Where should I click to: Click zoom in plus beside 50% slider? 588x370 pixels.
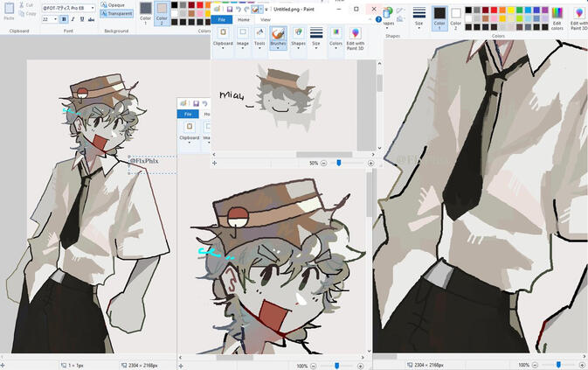coord(370,163)
